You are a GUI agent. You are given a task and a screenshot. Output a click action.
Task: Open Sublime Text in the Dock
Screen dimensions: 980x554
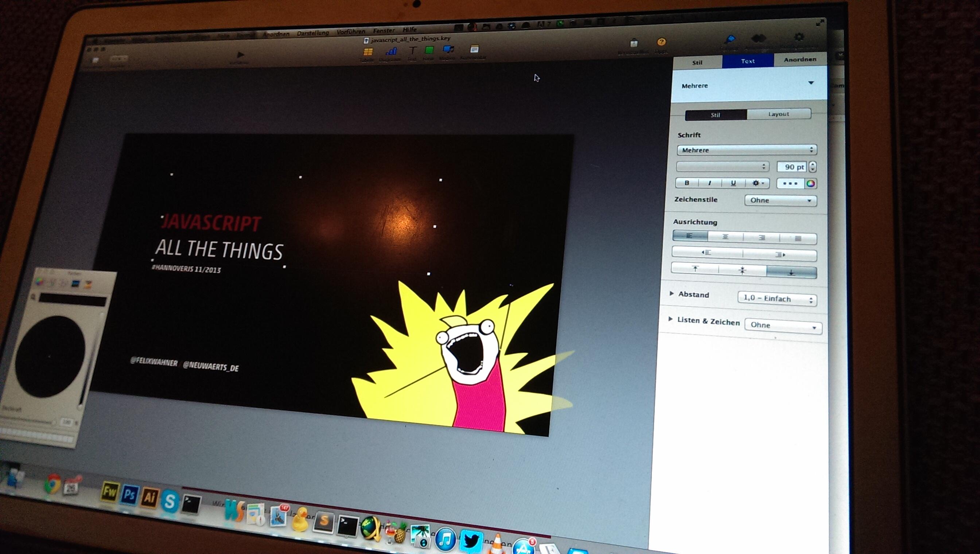click(x=324, y=523)
